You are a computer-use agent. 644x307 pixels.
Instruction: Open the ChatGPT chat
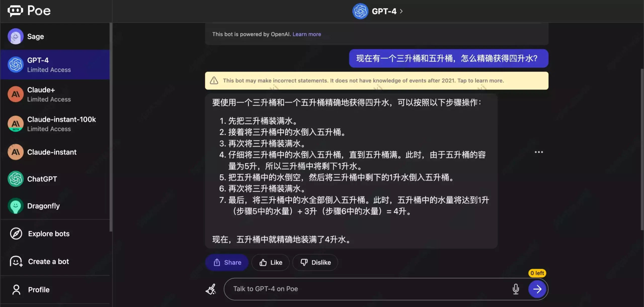coord(55,179)
